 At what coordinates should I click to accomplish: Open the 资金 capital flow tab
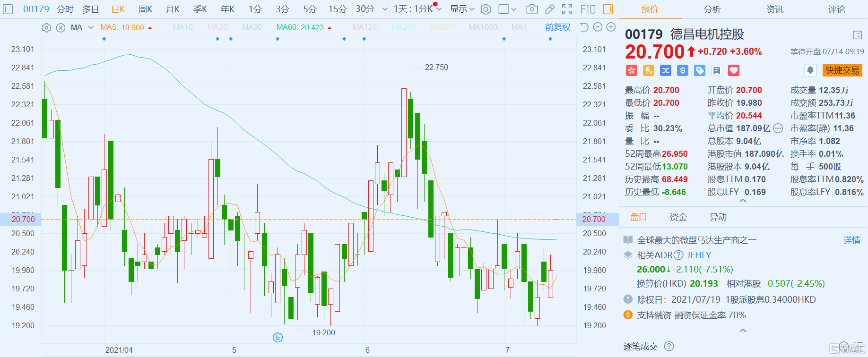[678, 217]
